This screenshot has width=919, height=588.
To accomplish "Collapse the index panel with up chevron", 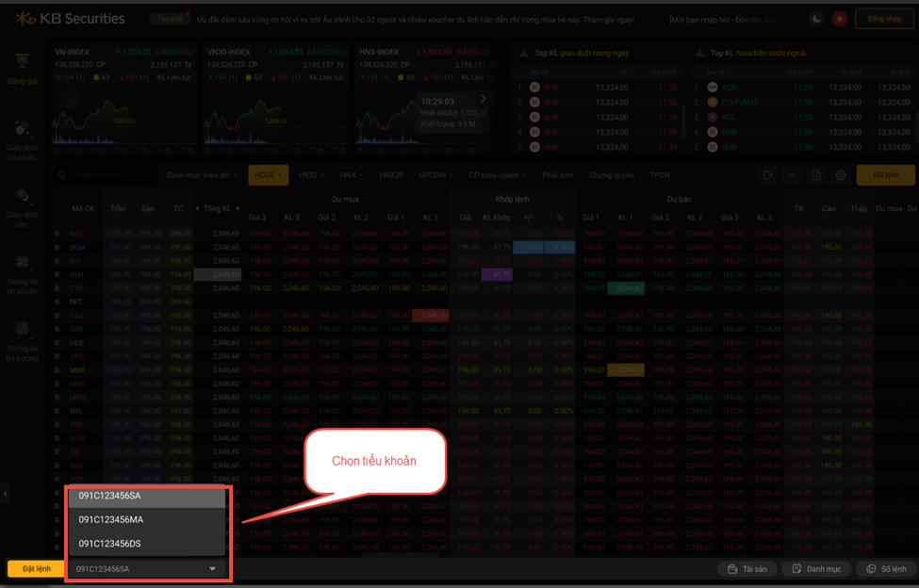I will [792, 175].
